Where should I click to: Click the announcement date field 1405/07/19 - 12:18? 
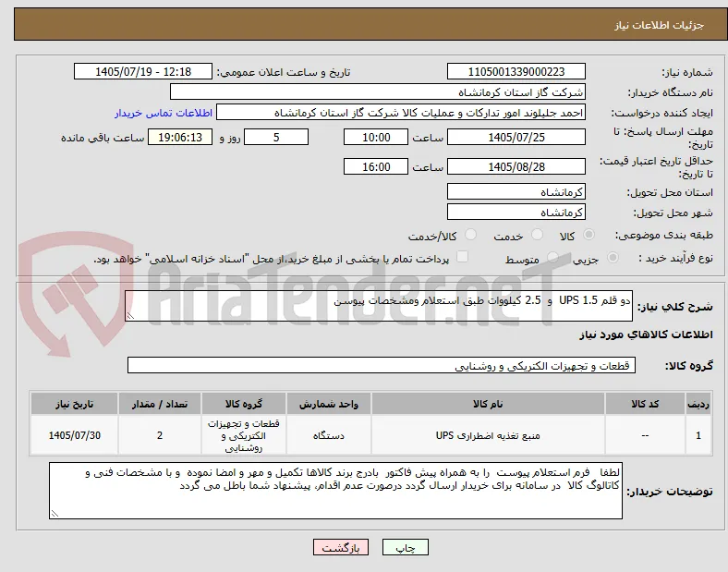143,71
